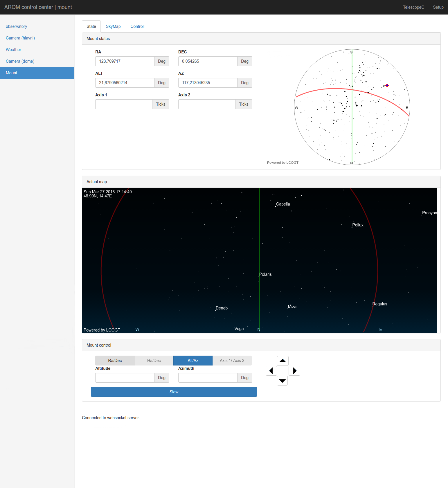Open Setup in the top bar
The width and height of the screenshot is (448, 488).
coord(438,7)
